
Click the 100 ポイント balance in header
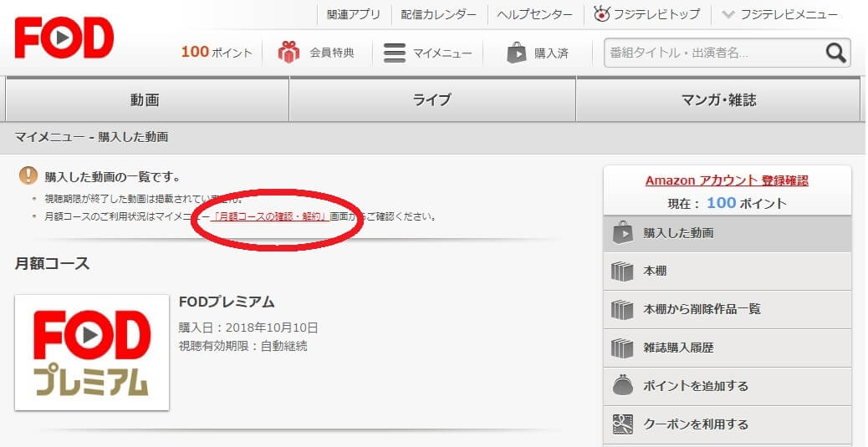point(217,52)
